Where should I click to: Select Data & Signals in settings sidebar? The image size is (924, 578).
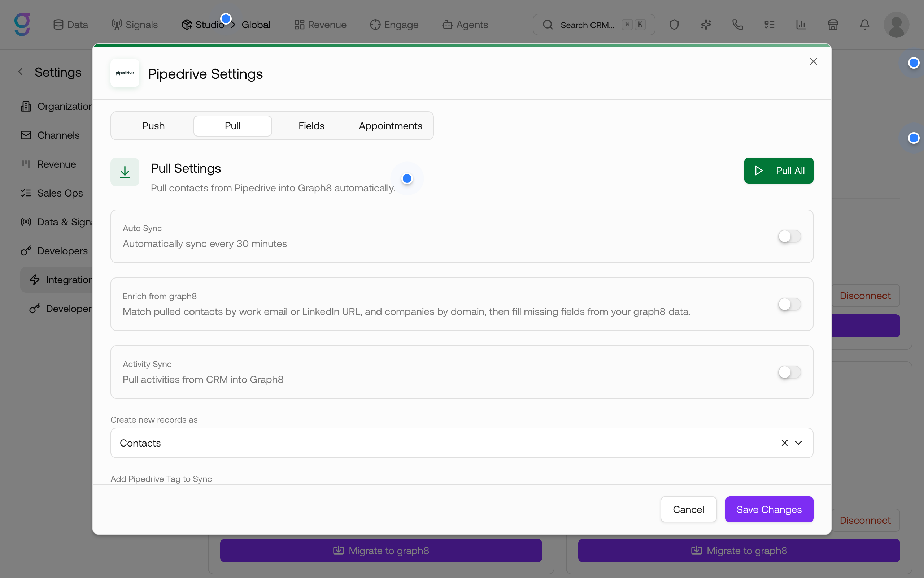[x=57, y=222]
